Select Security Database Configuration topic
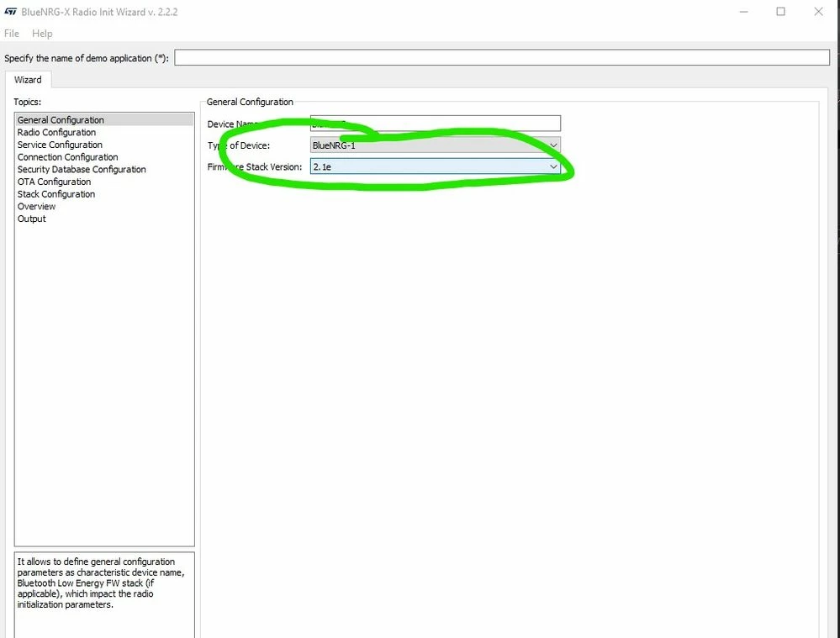The height and width of the screenshot is (638, 840). (x=104, y=169)
